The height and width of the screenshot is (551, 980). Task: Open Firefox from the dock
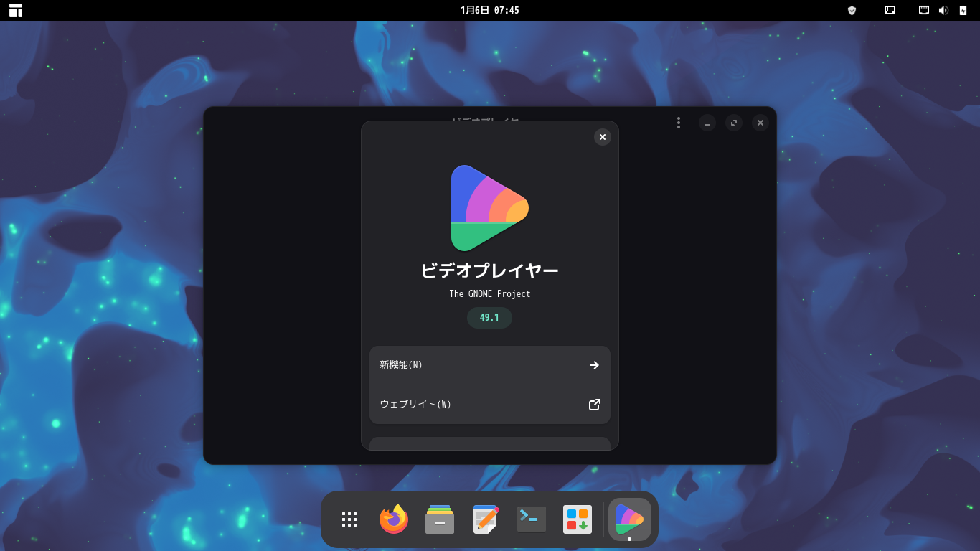tap(393, 519)
